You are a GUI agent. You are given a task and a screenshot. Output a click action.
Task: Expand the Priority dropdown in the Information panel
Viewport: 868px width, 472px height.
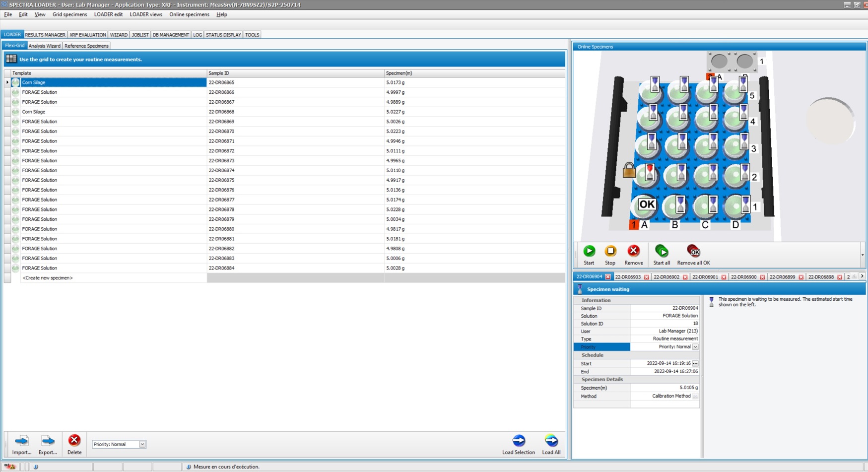(695, 347)
